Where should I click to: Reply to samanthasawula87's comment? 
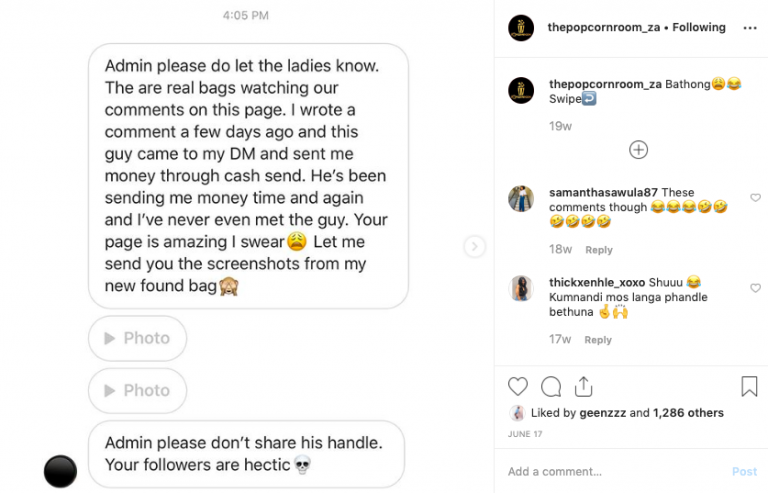tap(598, 250)
